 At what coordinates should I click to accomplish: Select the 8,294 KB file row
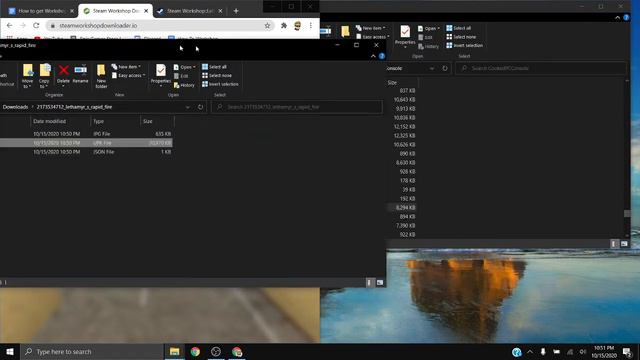402,208
